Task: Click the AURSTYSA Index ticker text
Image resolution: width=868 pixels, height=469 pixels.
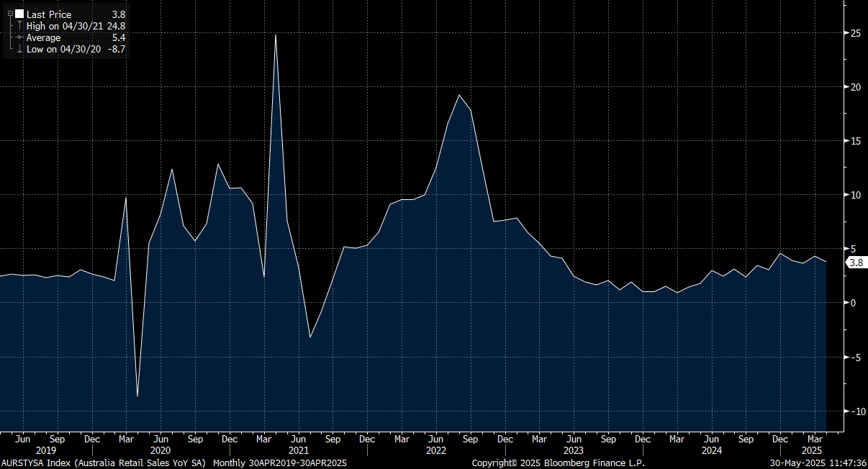Action: (37, 463)
